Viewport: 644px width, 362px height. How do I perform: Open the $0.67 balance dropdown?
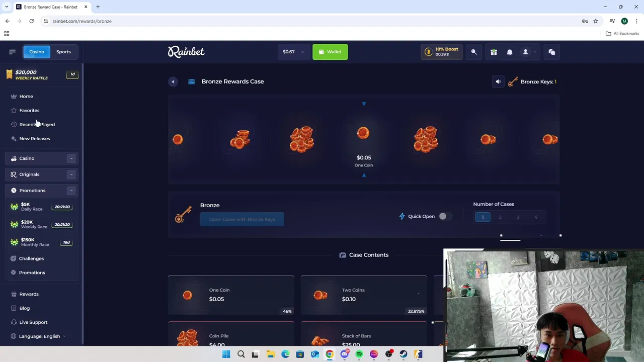click(293, 52)
